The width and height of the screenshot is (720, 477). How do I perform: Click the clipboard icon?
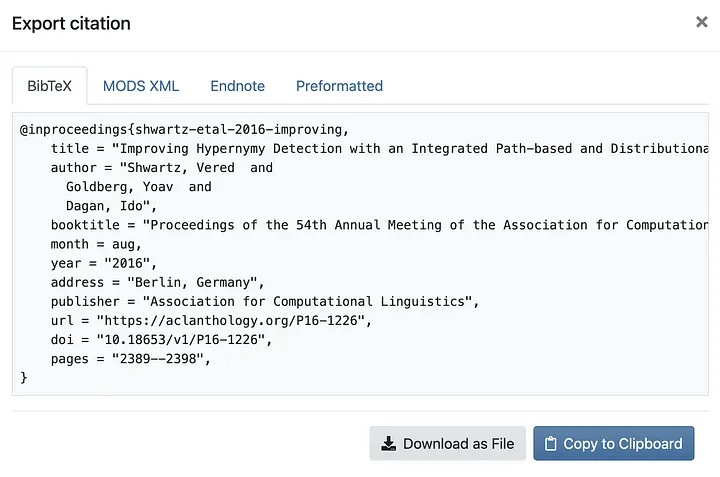point(551,443)
